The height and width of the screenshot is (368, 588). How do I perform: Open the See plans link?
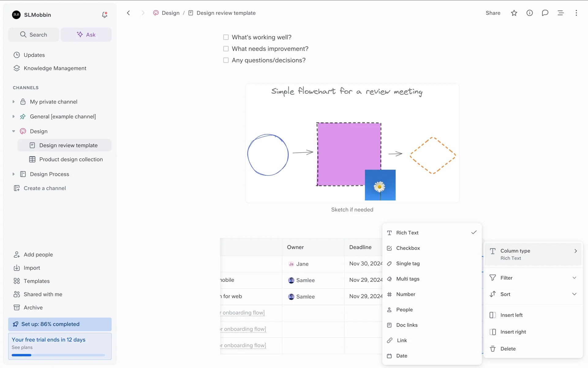(22, 347)
